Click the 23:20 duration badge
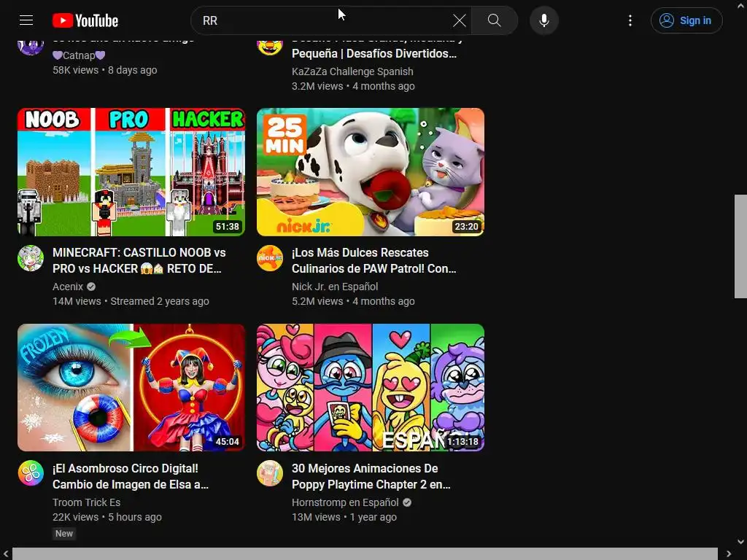The image size is (747, 560). [x=466, y=227]
